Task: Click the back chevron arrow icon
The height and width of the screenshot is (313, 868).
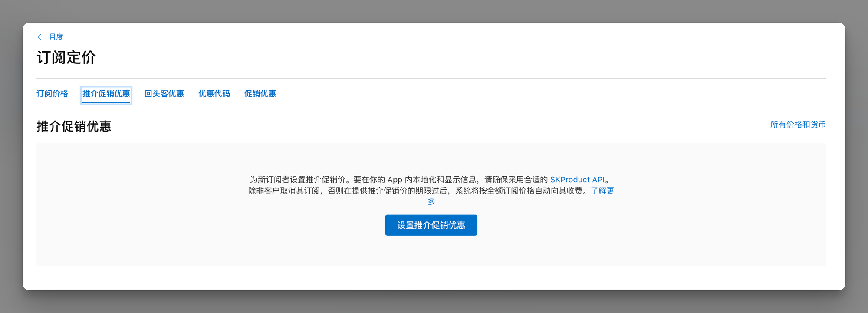Action: click(x=39, y=37)
